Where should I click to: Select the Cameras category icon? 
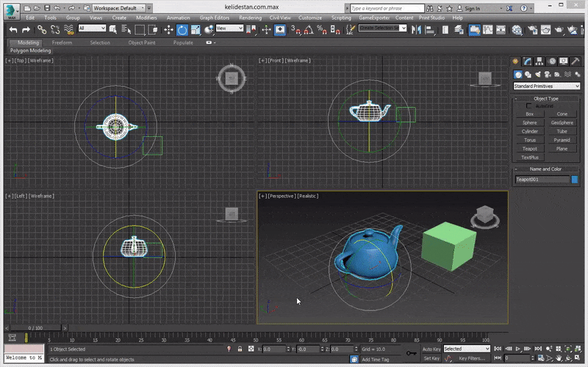tap(548, 75)
